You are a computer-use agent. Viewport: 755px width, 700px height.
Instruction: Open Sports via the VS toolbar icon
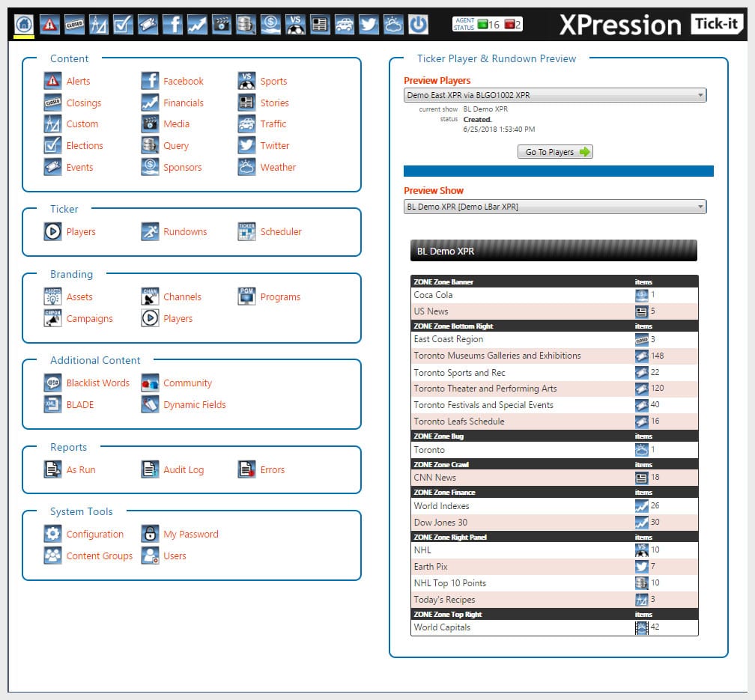[x=295, y=24]
